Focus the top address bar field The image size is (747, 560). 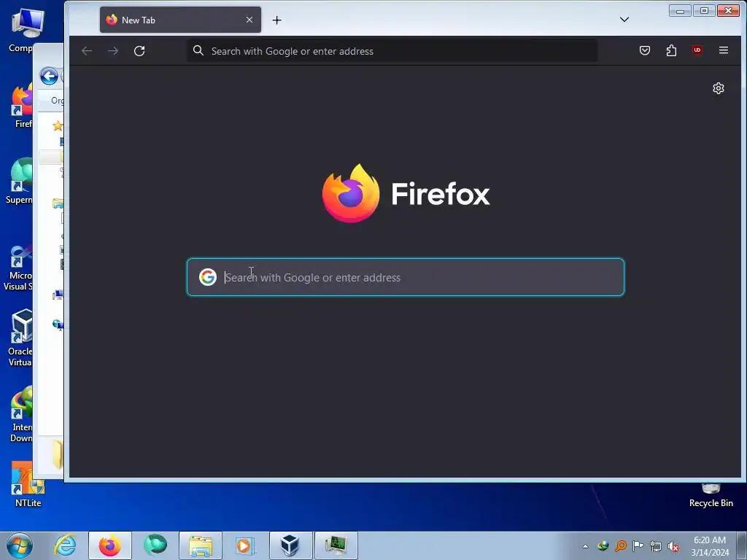pyautogui.click(x=392, y=51)
